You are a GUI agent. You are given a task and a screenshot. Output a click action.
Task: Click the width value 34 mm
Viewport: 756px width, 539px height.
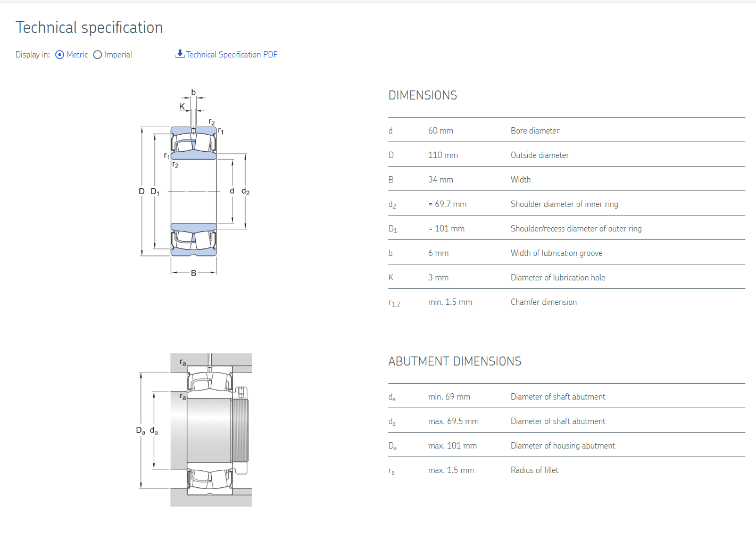pyautogui.click(x=441, y=180)
